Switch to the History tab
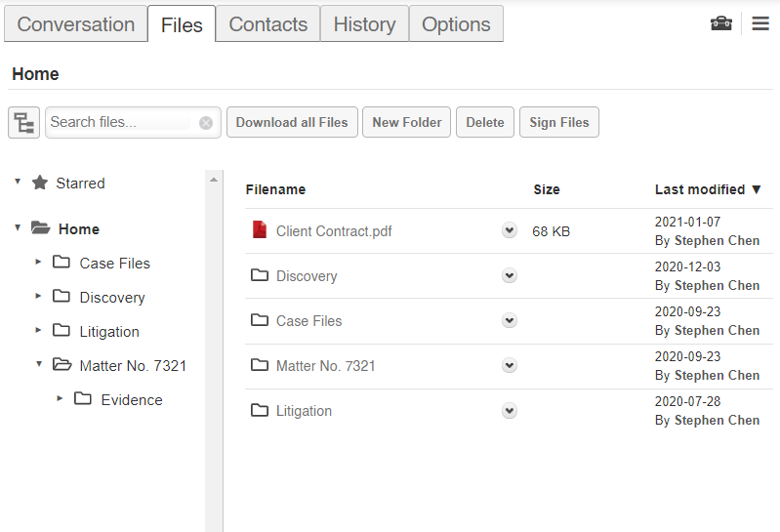 365,23
